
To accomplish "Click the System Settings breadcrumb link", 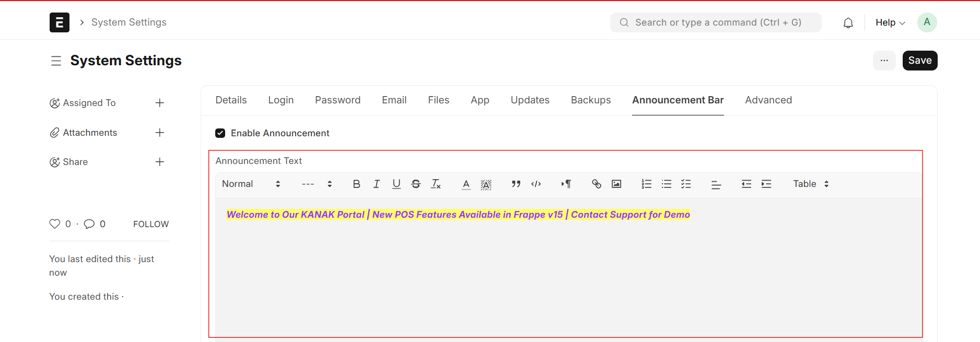I will (129, 22).
